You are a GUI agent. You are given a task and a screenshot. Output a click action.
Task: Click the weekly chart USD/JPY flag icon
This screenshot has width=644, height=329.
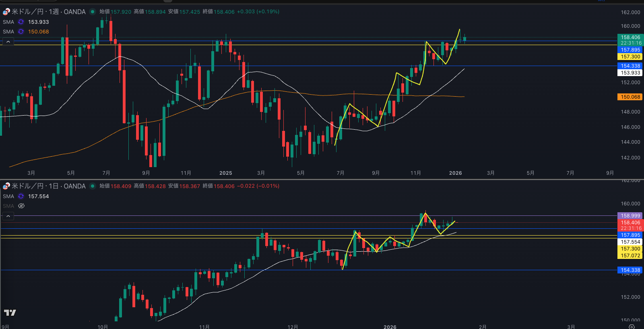pyautogui.click(x=6, y=12)
